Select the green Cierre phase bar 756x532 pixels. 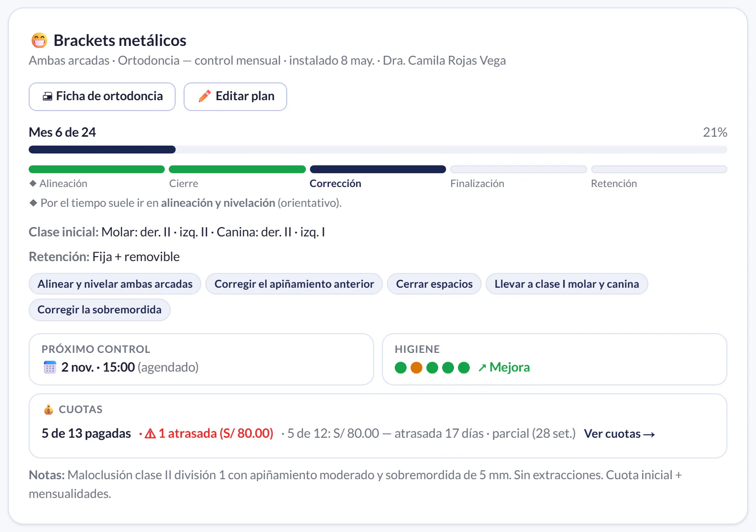coord(237,169)
